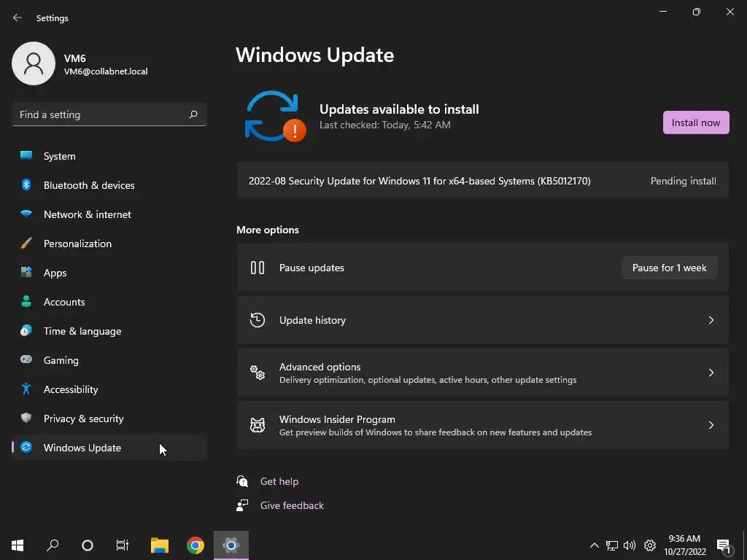
Task: Click the large update status sync icon
Action: tap(275, 117)
